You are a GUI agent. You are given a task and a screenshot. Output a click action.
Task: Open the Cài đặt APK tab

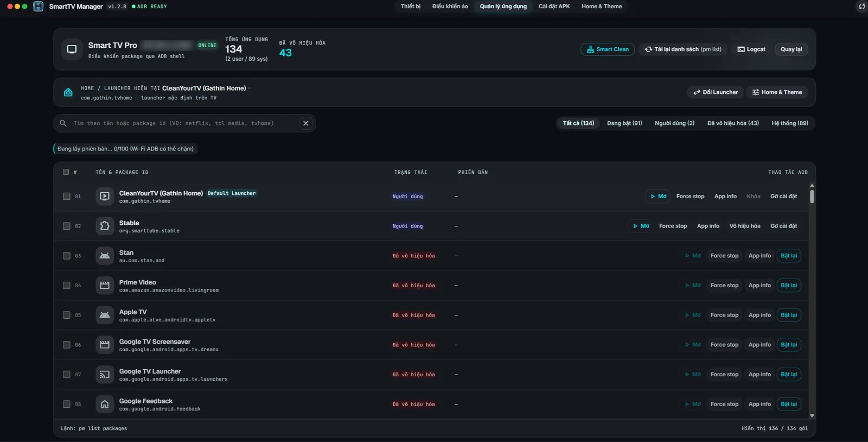point(554,7)
